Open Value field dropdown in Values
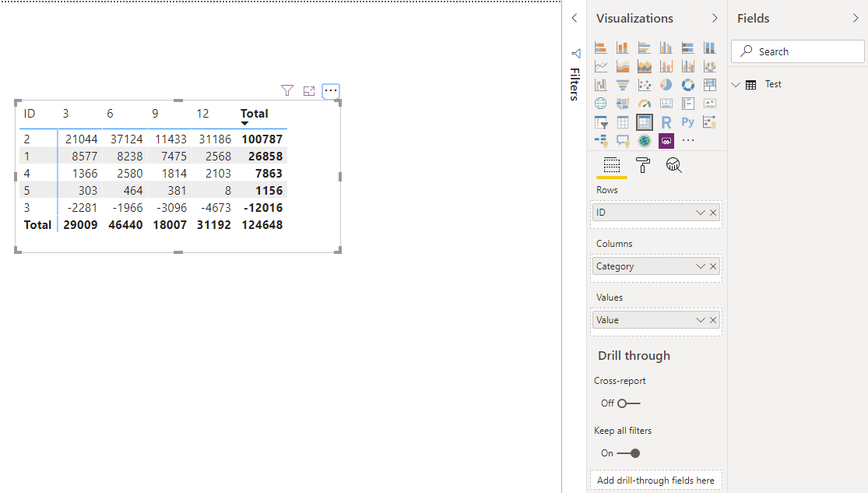The image size is (868, 493). pos(701,320)
